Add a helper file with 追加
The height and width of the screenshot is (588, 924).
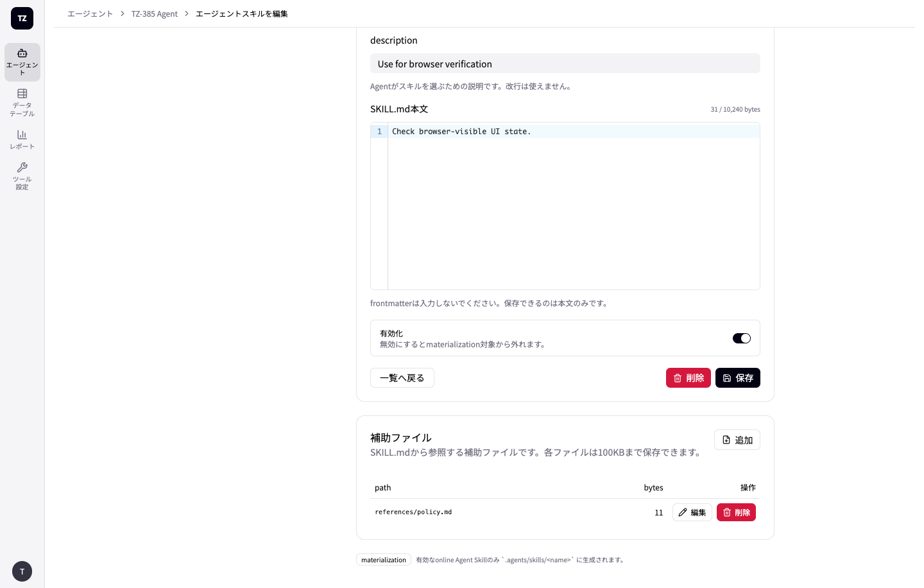(x=737, y=440)
